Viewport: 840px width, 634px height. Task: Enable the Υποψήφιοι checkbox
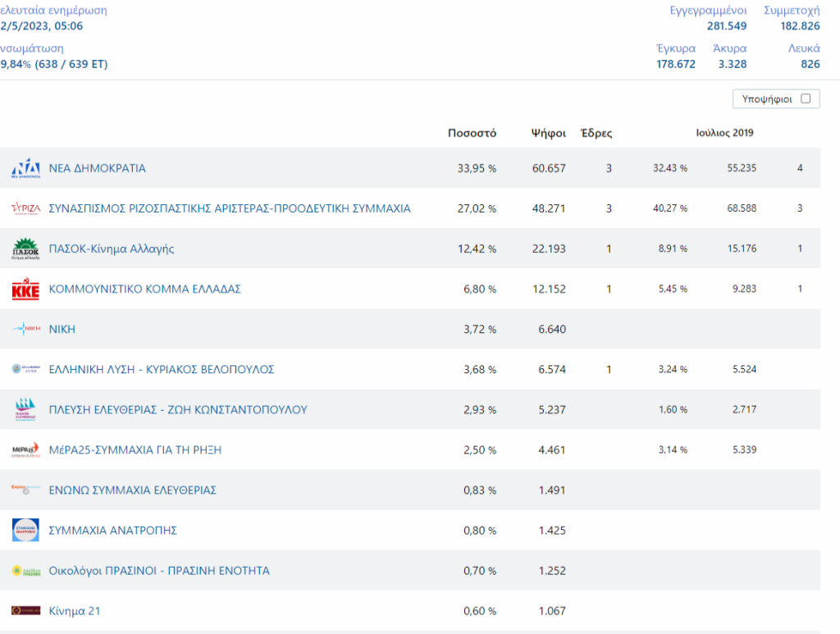point(806,98)
